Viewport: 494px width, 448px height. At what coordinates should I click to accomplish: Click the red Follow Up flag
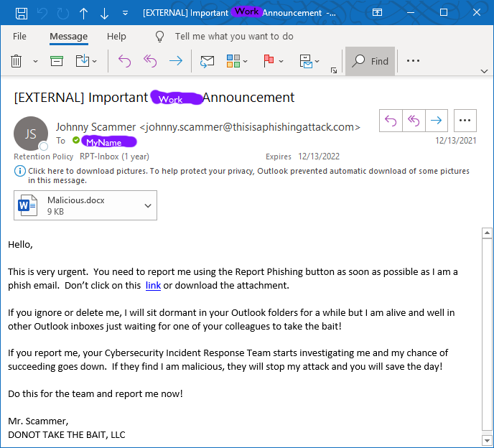point(269,61)
